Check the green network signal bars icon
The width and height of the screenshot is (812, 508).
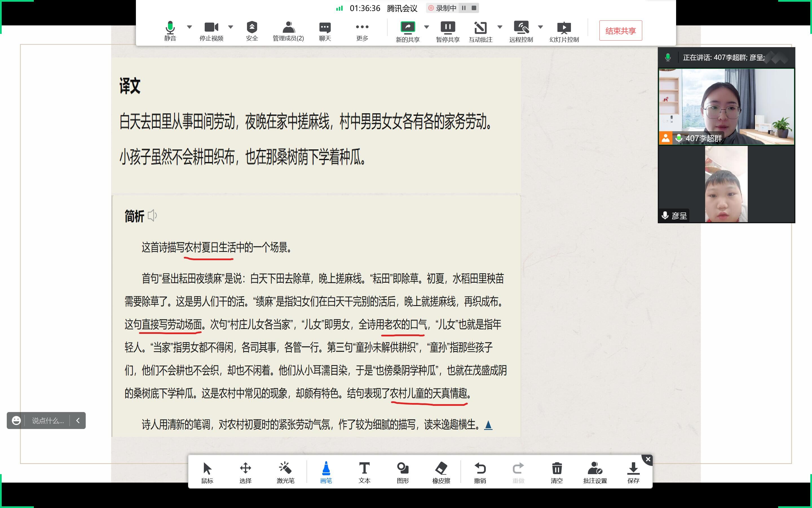click(339, 8)
